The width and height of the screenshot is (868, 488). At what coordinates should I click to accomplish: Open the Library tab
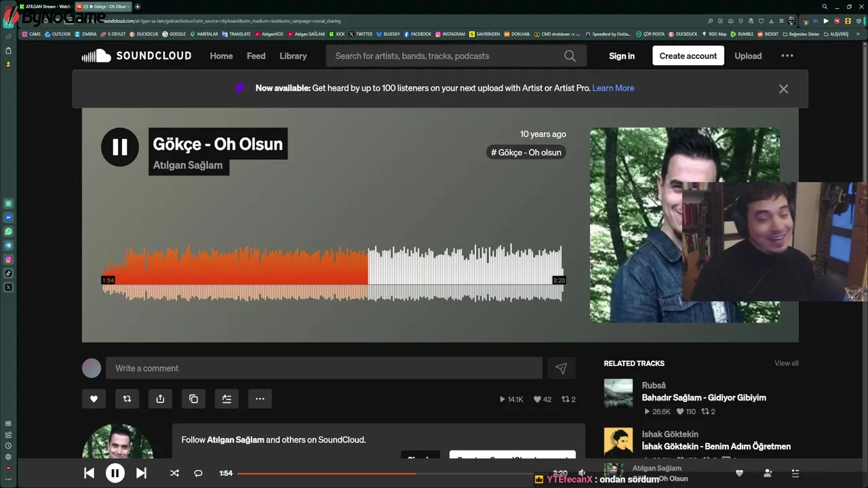pyautogui.click(x=293, y=56)
